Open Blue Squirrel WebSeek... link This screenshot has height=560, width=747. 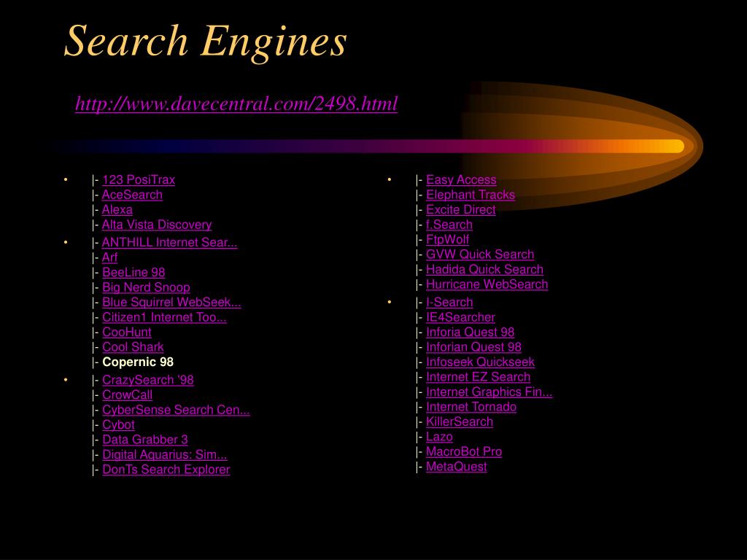tap(171, 303)
